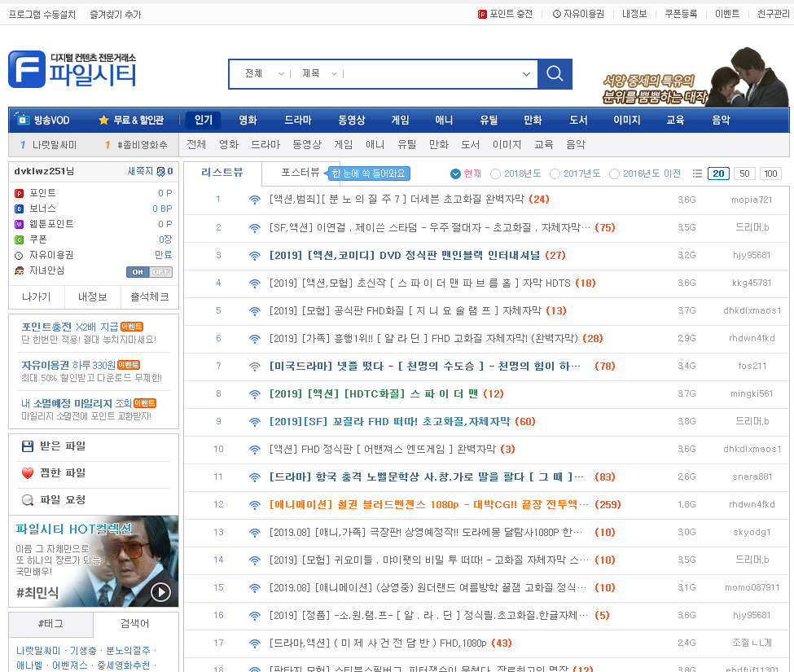
Task: Open the 게임 main menu item
Action: [x=400, y=120]
